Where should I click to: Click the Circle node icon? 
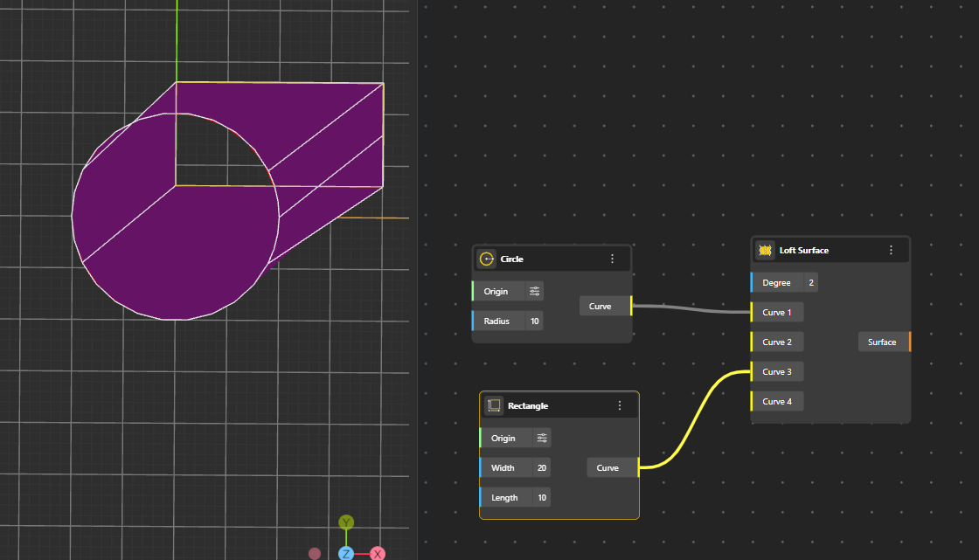point(487,259)
